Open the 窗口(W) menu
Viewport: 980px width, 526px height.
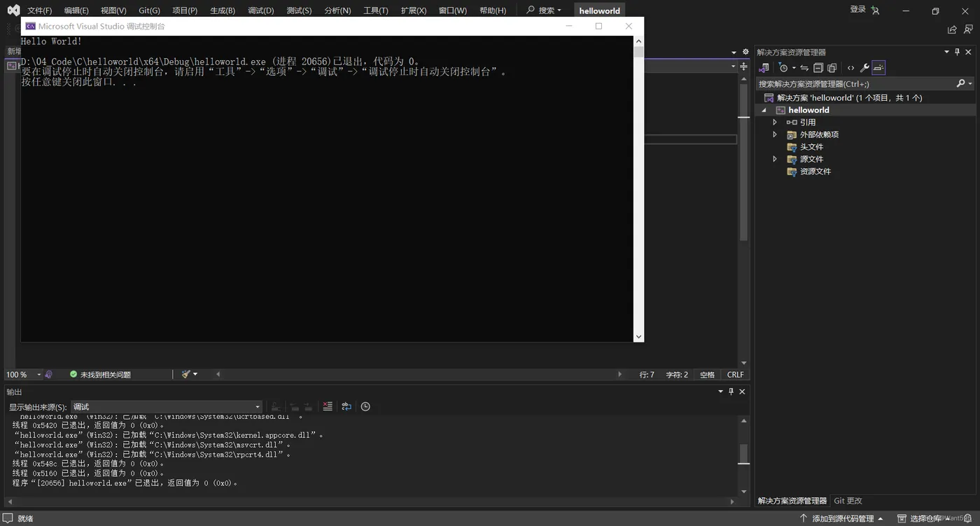[452, 11]
